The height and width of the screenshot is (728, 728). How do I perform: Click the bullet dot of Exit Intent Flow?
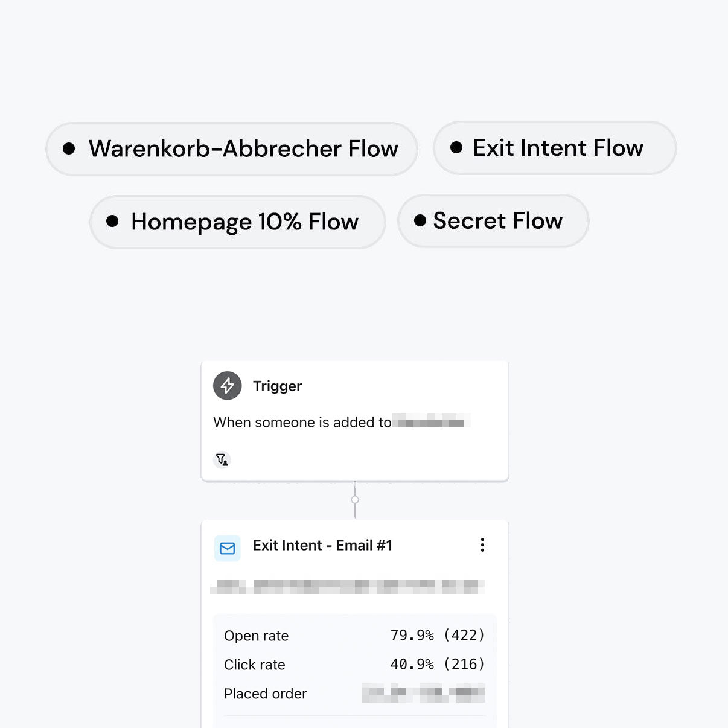pos(456,147)
